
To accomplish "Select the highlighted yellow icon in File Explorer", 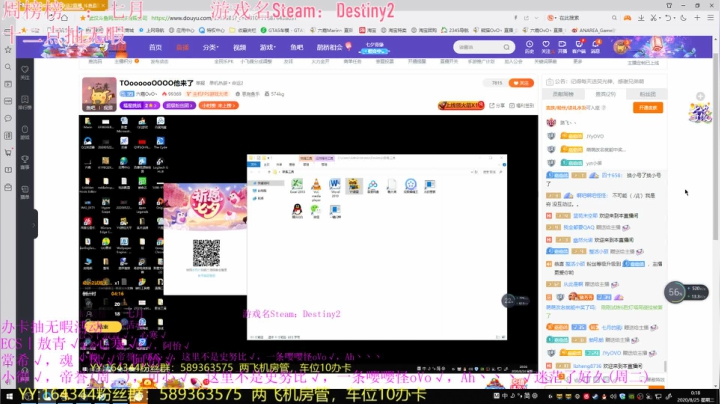I will pos(354,186).
